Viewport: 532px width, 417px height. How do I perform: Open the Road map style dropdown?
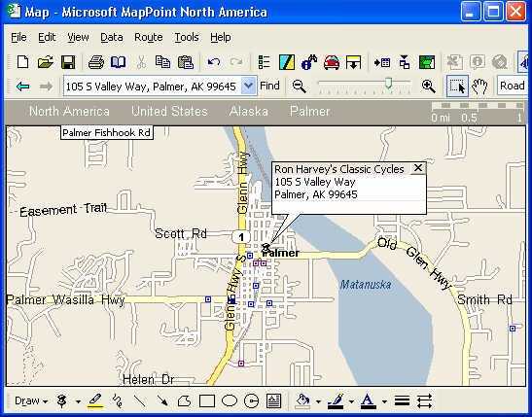coord(513,86)
